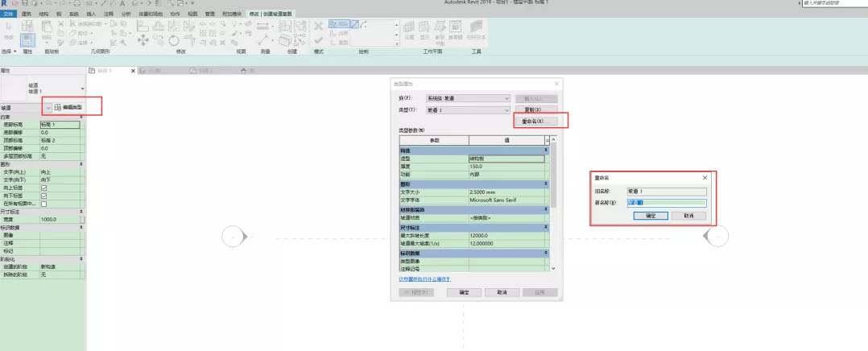The height and width of the screenshot is (351, 868).
Task: Open the Insert ribbon tab
Action: (x=91, y=13)
